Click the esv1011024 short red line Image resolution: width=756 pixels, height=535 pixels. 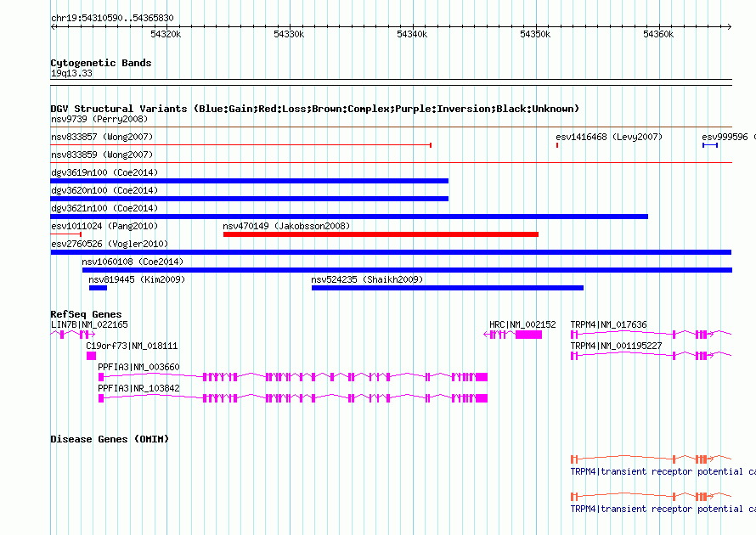click(66, 234)
